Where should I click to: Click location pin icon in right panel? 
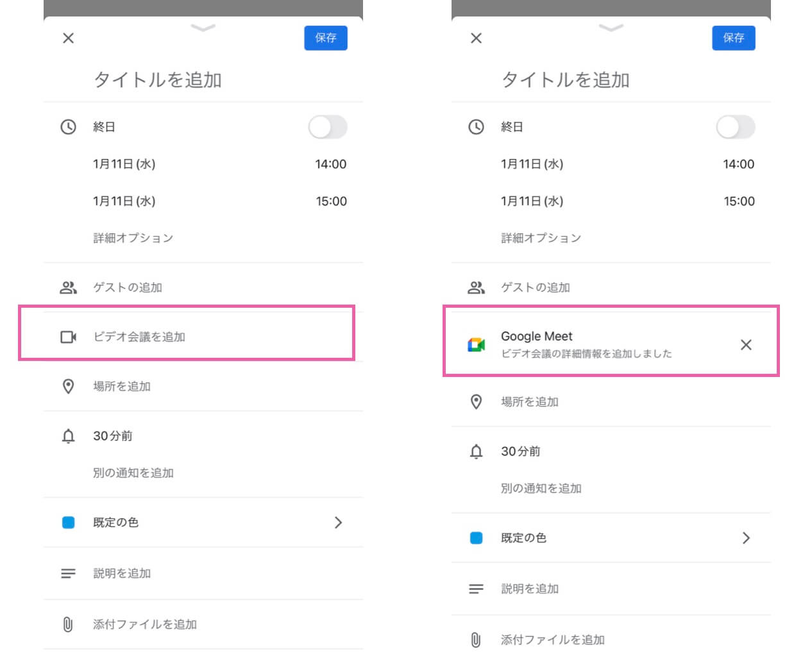476,401
